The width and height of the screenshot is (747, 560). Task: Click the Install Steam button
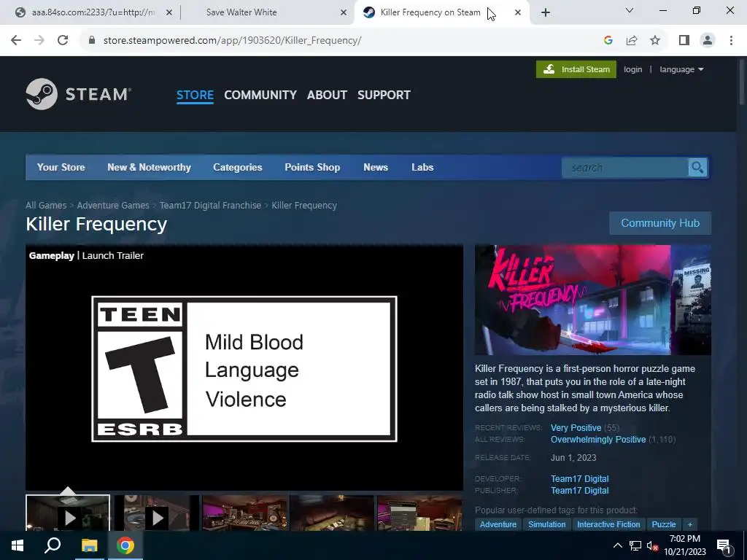coord(576,69)
